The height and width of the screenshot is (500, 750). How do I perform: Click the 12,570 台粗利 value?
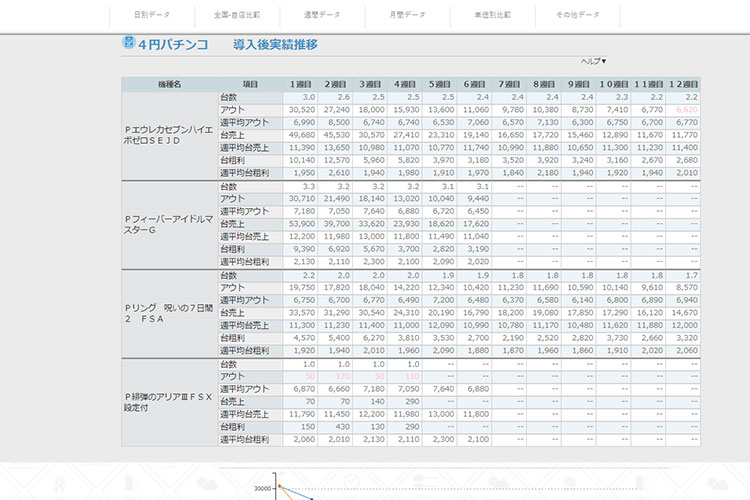[x=337, y=160]
